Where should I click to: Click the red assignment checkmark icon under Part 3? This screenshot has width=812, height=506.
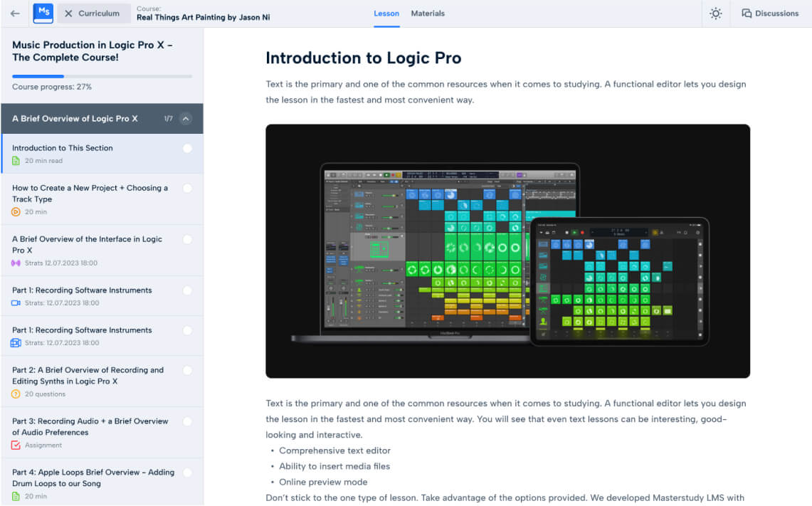point(16,446)
